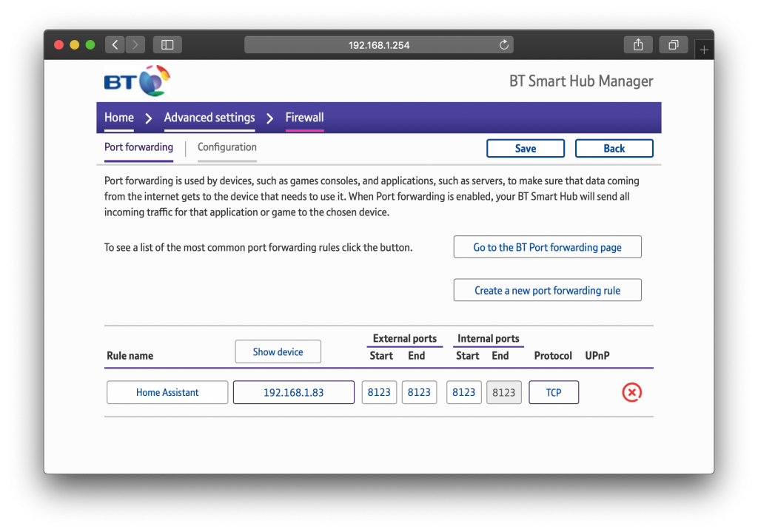Go to the BT Port forwarding page
The image size is (758, 532).
[x=547, y=247]
